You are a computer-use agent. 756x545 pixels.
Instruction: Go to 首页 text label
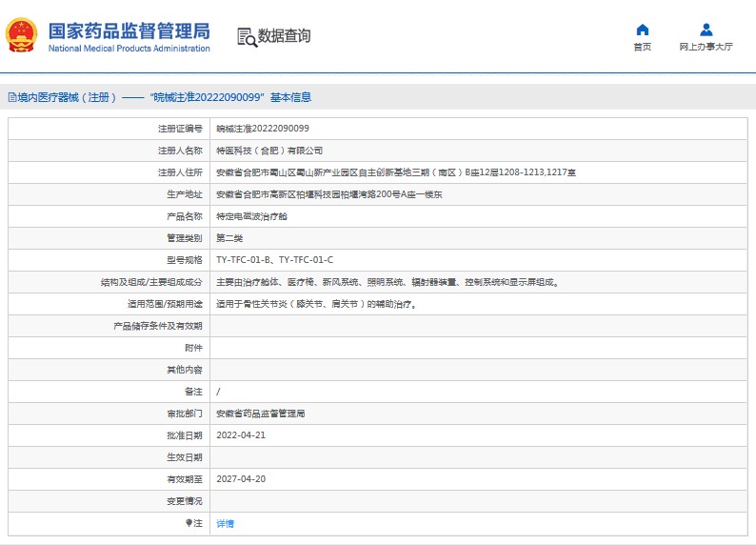point(642,47)
